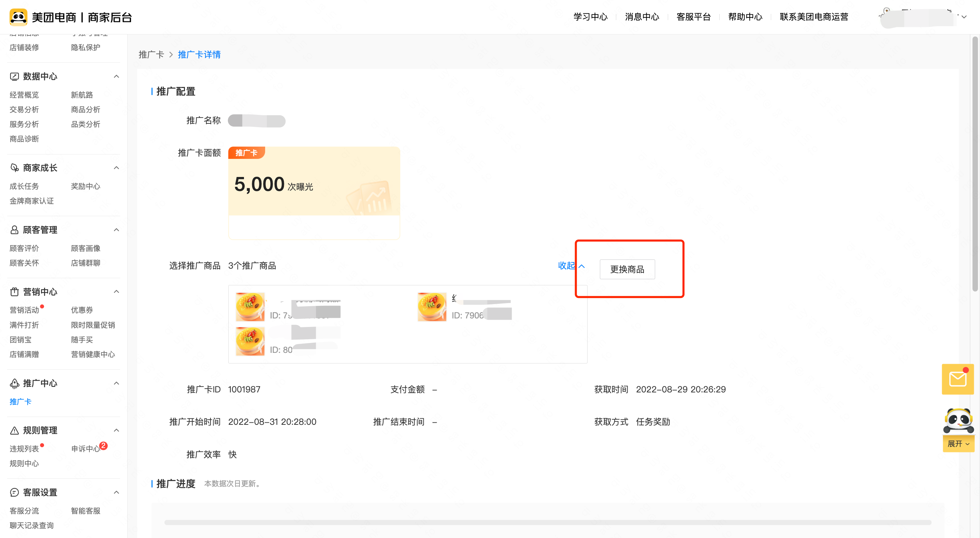The height and width of the screenshot is (538, 980).
Task: Click the Meituan panda logo icon
Action: tap(18, 17)
